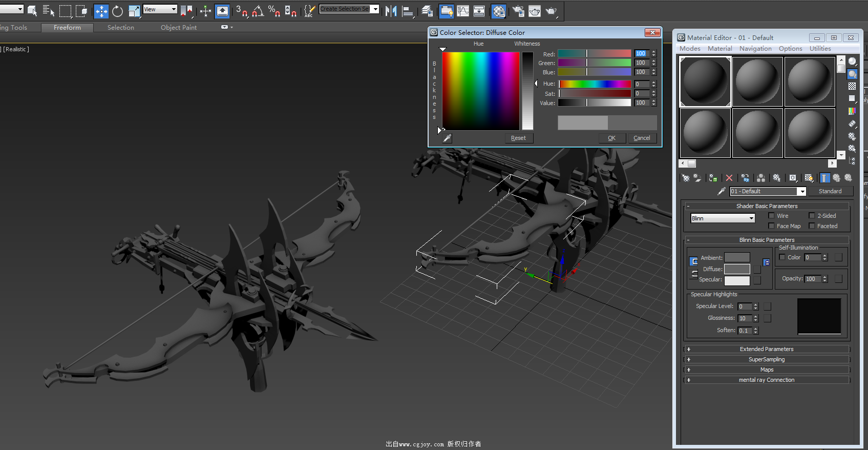Select the second material sample sphere slot
The height and width of the screenshot is (450, 868).
[x=757, y=81]
